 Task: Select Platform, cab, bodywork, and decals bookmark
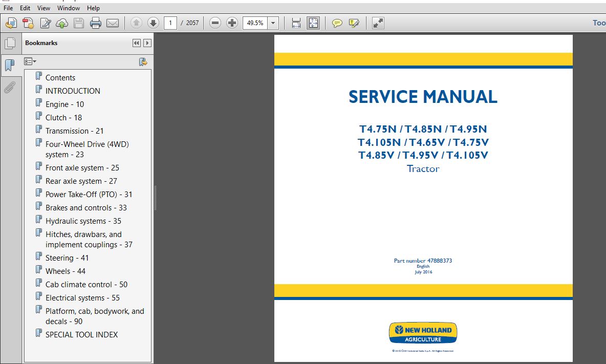coord(95,316)
